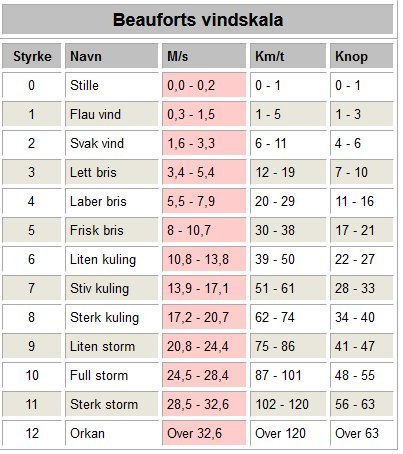The width and height of the screenshot is (403, 454).
Task: Select the Stille name cell
Action: point(112,85)
